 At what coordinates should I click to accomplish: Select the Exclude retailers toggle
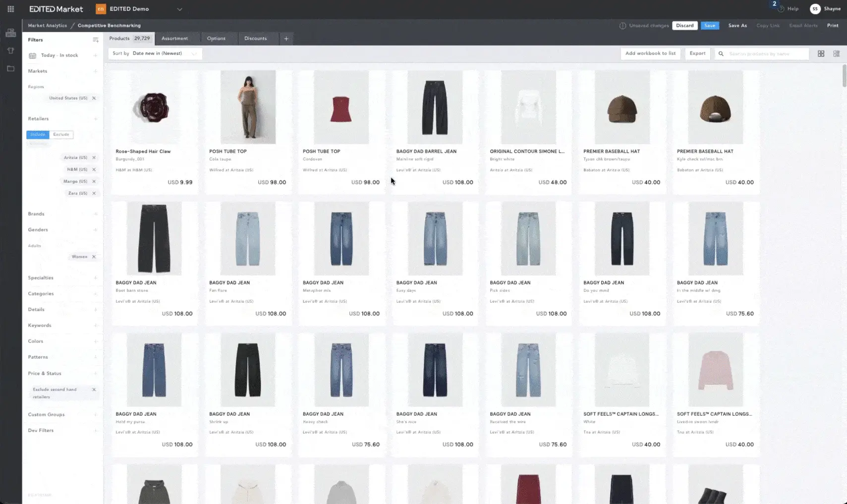tap(61, 134)
